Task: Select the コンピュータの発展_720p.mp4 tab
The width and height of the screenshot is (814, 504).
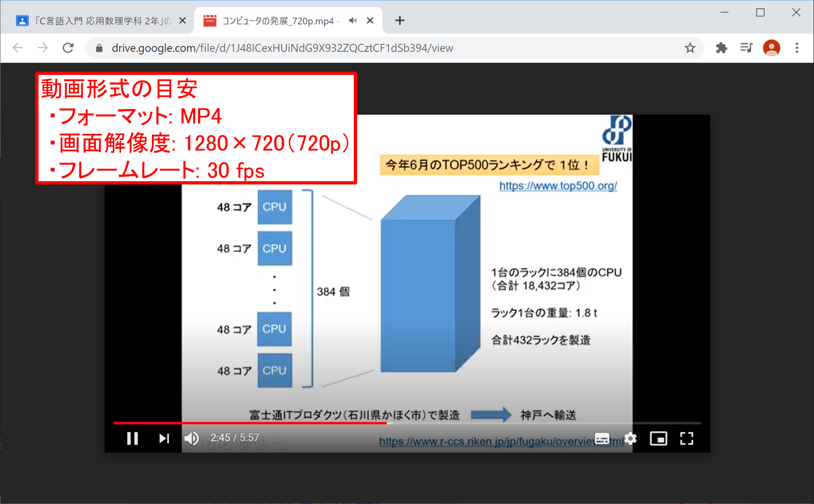Action: (x=288, y=21)
